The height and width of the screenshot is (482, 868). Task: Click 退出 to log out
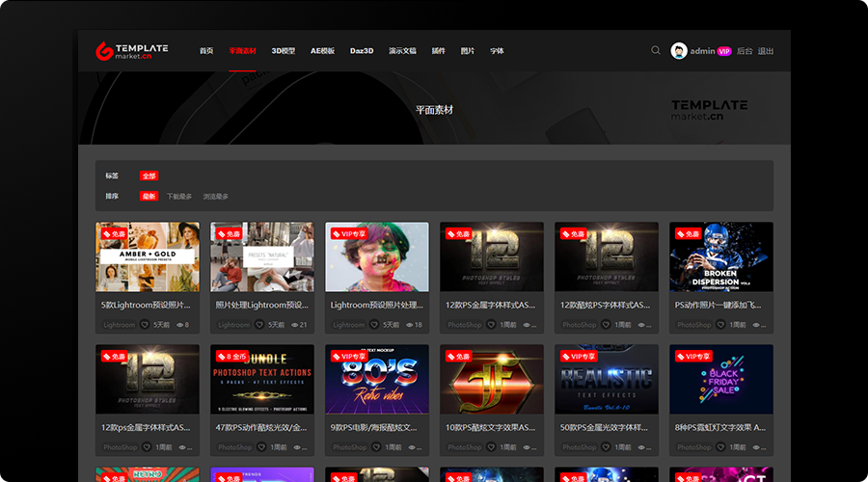(766, 51)
